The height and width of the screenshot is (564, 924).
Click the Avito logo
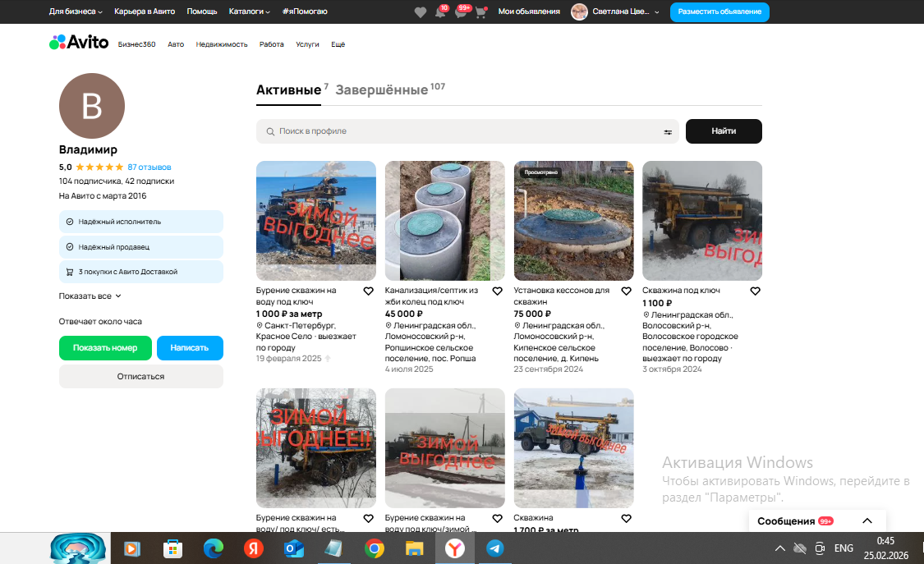click(x=79, y=43)
